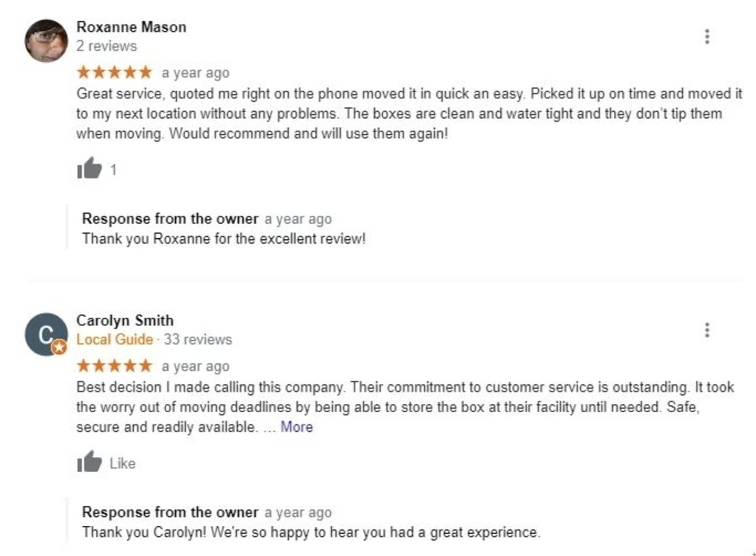Click Carolyn Smith's avatar circle
The image size is (756, 556).
(x=46, y=334)
